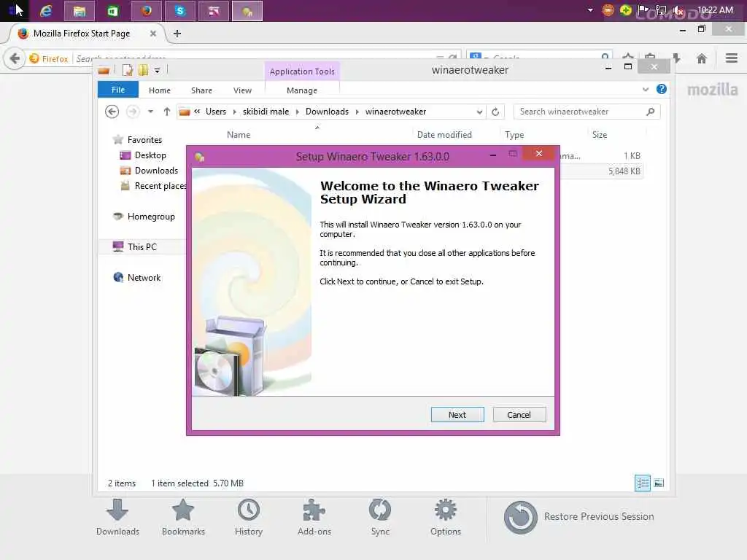Open Firefox Options shortcut icon
The height and width of the screenshot is (560, 747).
pyautogui.click(x=446, y=518)
